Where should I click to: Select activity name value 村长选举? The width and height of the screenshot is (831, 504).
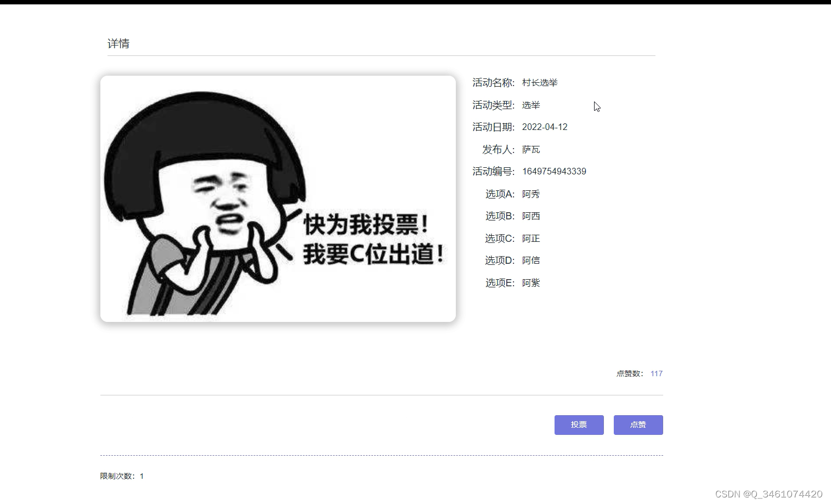[540, 83]
